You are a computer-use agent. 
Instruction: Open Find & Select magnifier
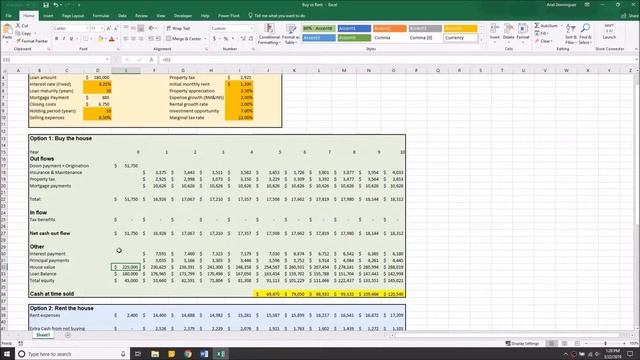(x=585, y=34)
